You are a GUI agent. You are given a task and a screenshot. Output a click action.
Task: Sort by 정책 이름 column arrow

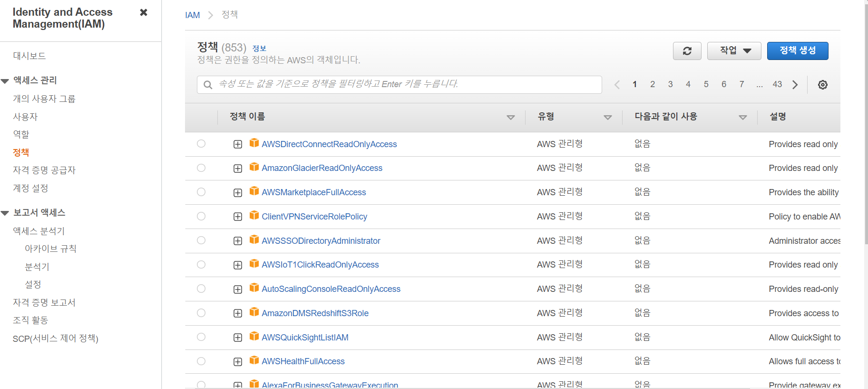[511, 118]
